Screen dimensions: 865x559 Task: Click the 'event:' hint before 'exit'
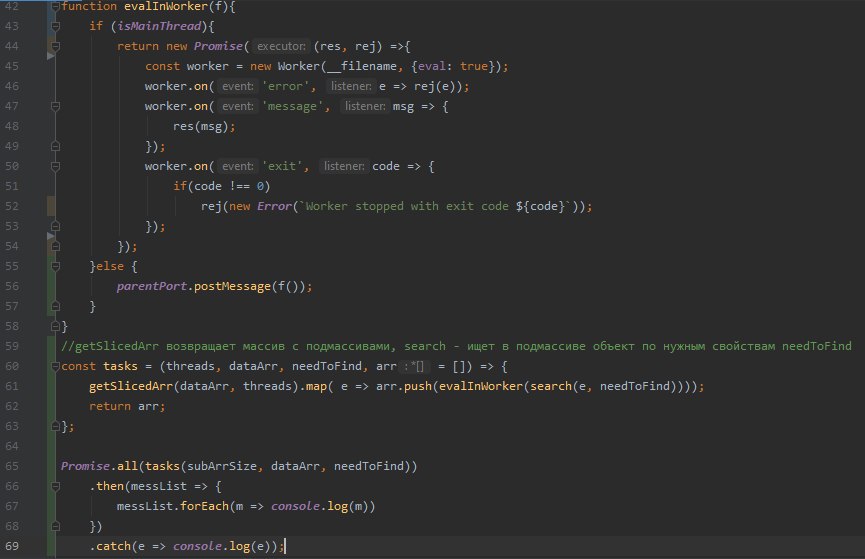coord(238,166)
